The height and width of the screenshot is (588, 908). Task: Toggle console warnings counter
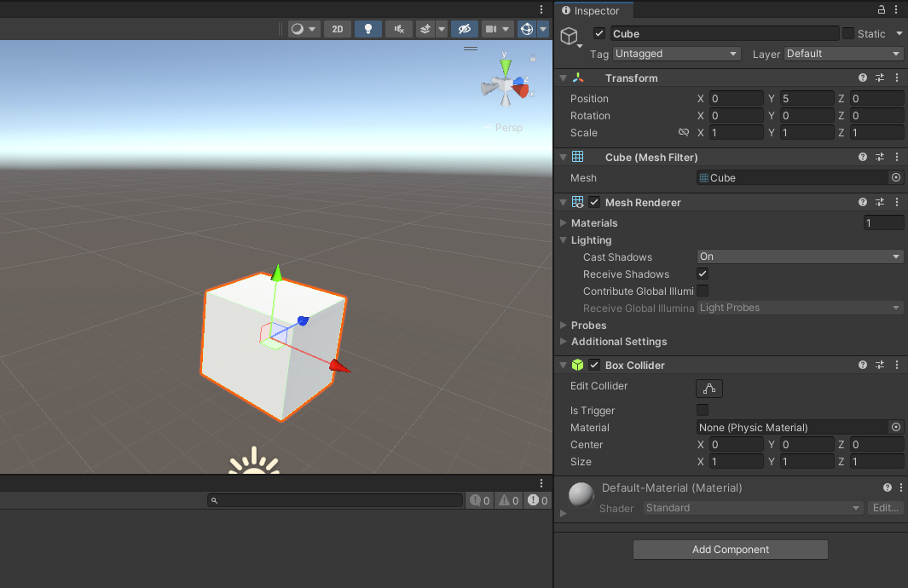coord(508,500)
